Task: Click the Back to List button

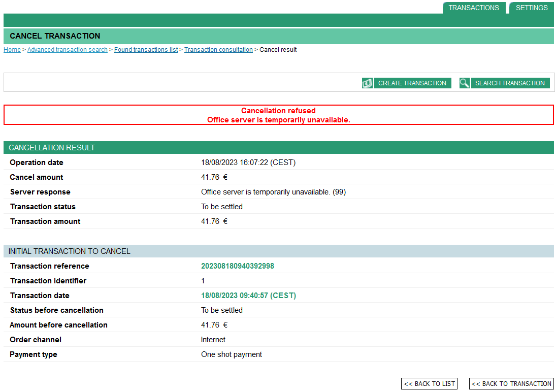Action: coord(429,384)
